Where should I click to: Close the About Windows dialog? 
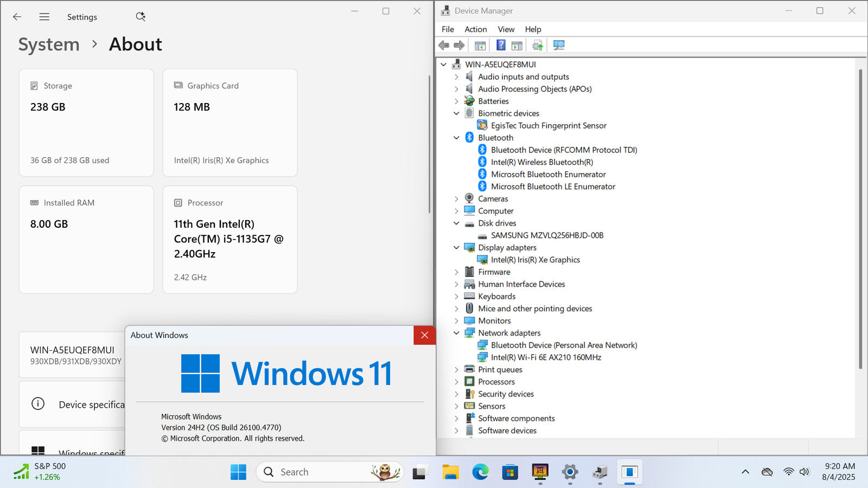(424, 335)
